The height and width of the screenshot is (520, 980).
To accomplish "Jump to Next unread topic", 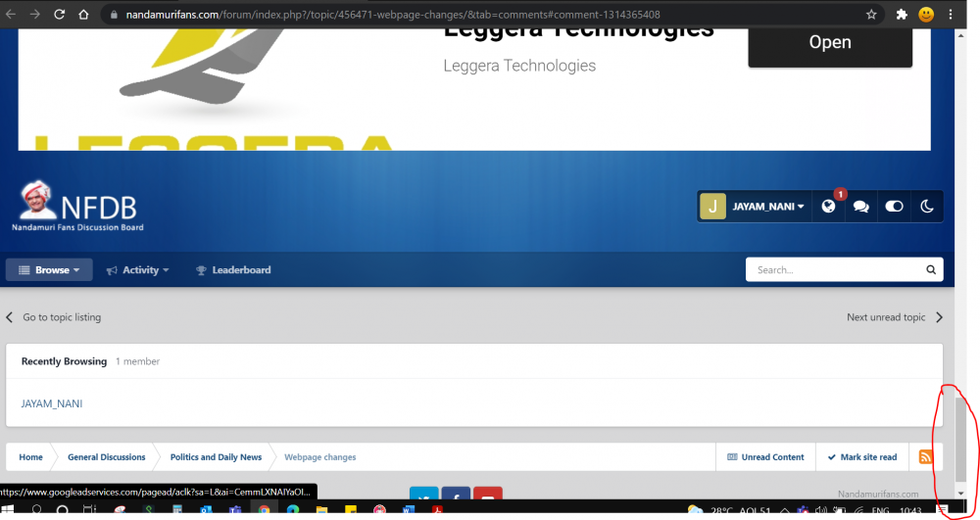I will click(895, 317).
